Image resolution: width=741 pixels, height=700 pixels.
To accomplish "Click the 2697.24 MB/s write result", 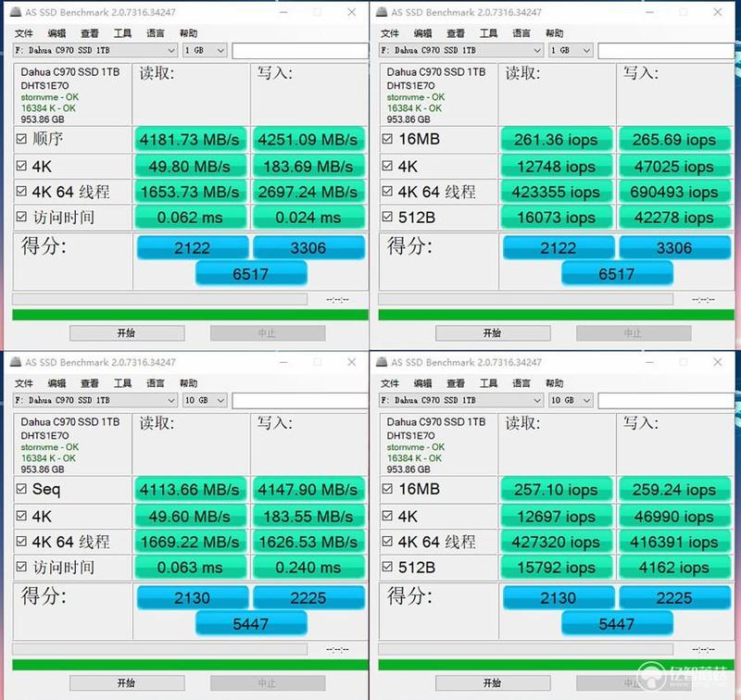I will pyautogui.click(x=308, y=192).
